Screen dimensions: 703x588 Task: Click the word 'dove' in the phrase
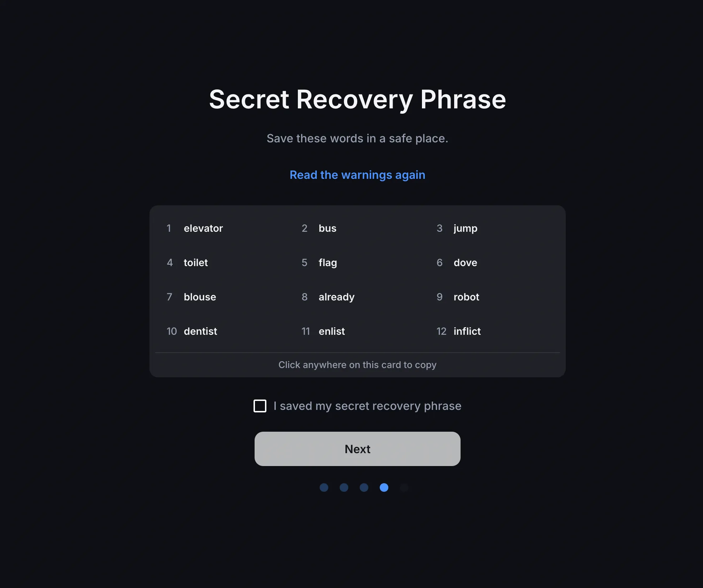point(465,263)
